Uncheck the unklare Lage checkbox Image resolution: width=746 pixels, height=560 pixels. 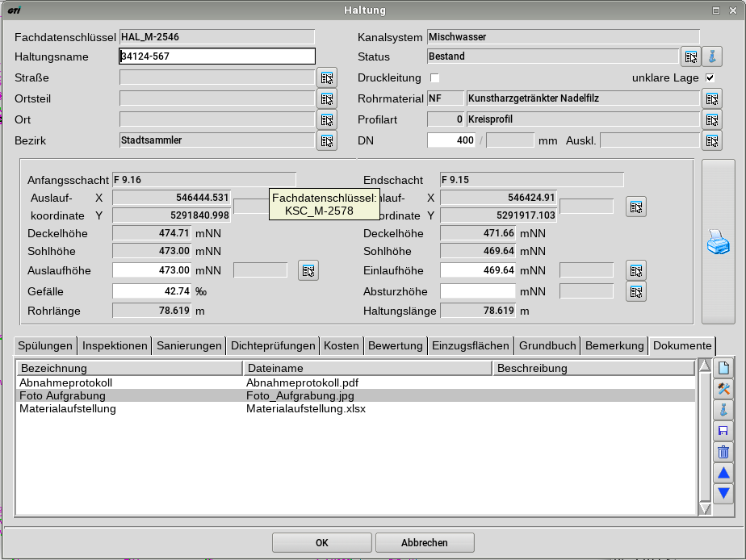point(710,78)
